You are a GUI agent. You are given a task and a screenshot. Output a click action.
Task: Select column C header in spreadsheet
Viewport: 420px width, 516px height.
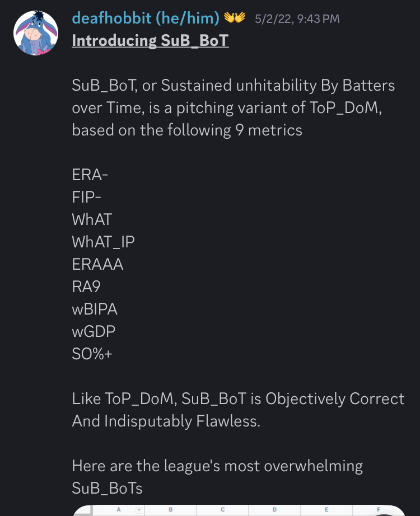222,510
